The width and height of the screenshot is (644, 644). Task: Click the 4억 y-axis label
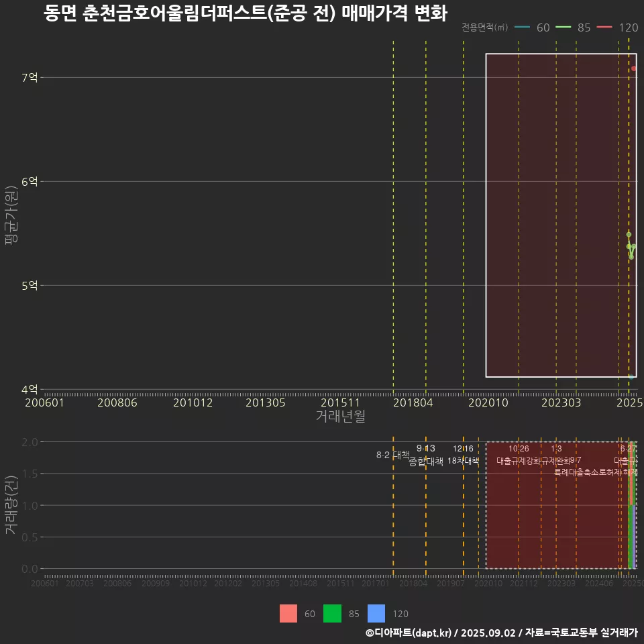30,389
